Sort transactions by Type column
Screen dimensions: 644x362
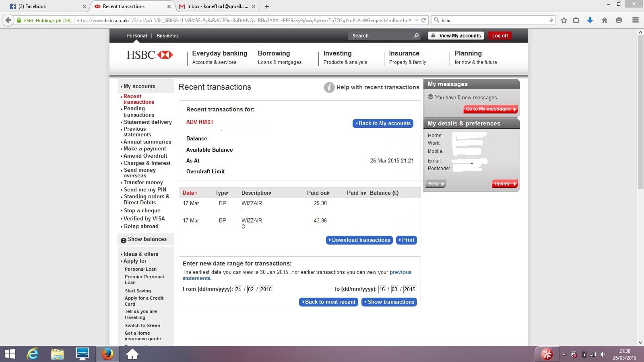222,193
